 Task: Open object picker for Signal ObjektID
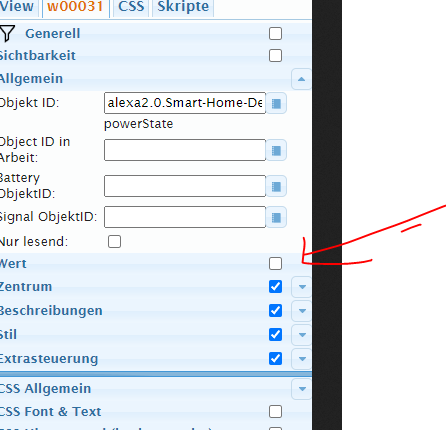[x=276, y=217]
